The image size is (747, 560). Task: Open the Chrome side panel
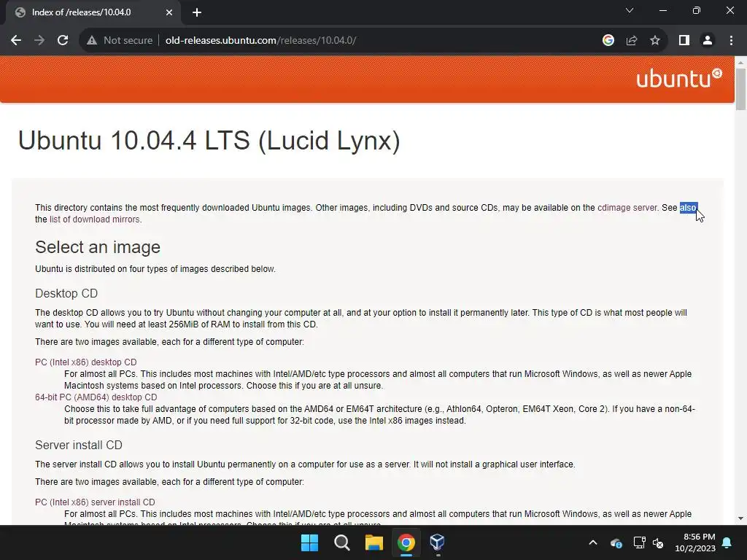click(x=684, y=41)
